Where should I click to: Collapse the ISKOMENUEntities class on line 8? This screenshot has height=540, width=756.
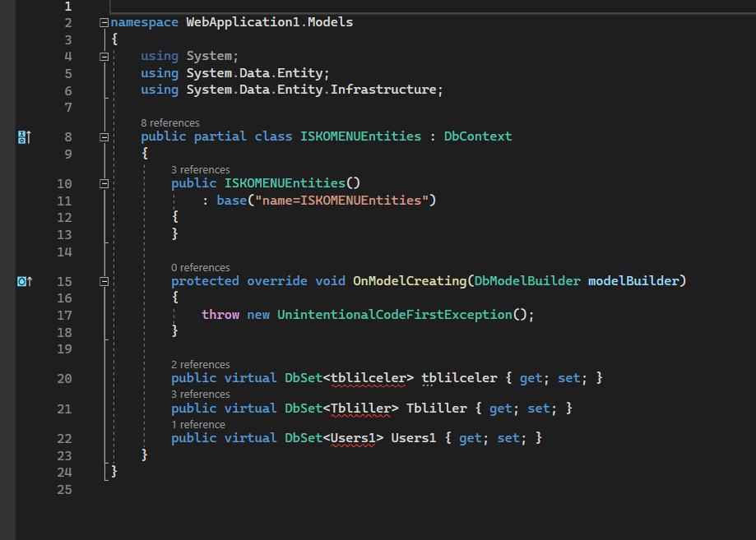[104, 137]
